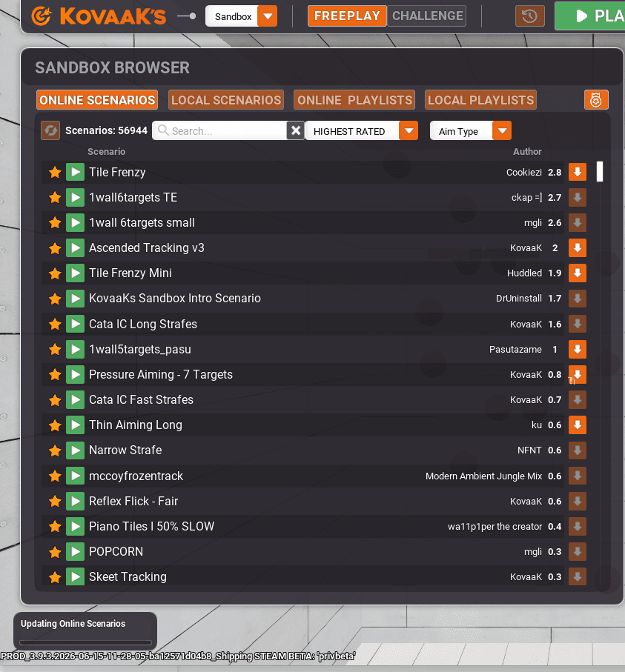Image resolution: width=625 pixels, height=672 pixels.
Task: Click the orange badge icon beside Local Playlists
Action: (596, 100)
